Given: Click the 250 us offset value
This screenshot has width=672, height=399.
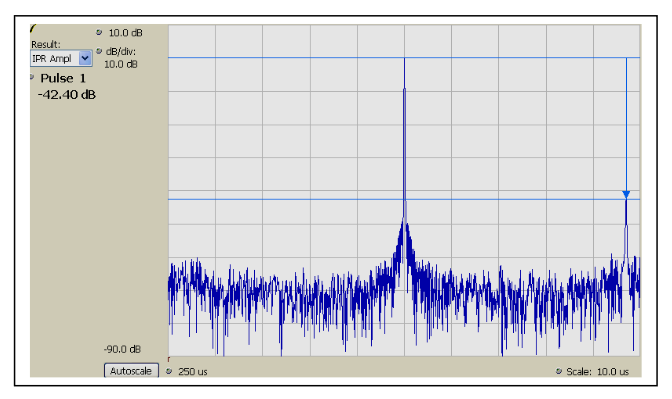Looking at the screenshot, I should 193,372.
